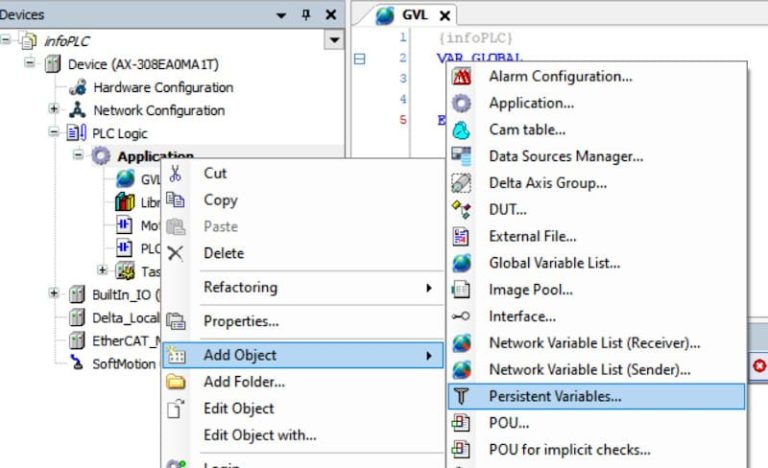The image size is (768, 468).
Task: Click the Cam table icon
Action: pos(461,130)
